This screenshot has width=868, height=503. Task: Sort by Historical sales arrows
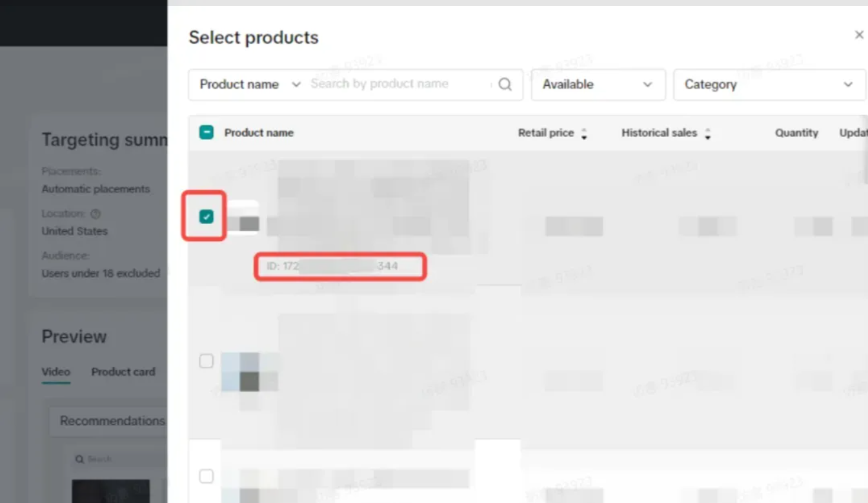(707, 134)
